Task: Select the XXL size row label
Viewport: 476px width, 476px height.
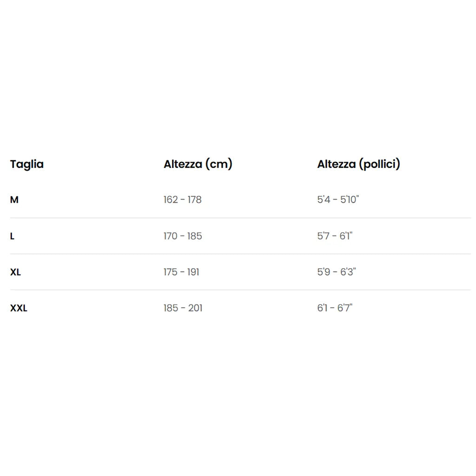Action: (19, 308)
